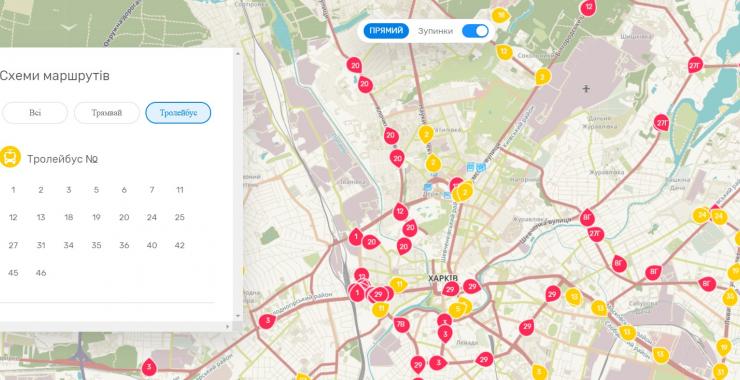The image size is (740, 380).
Task: Disable the Зупинки stops toggle
Action: [x=475, y=31]
